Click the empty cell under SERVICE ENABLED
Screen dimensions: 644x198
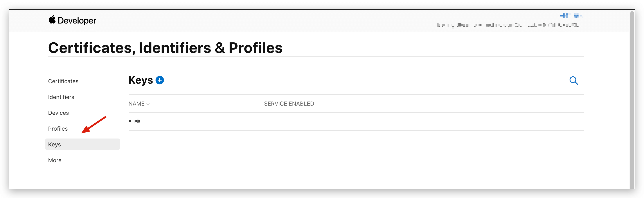tap(289, 121)
